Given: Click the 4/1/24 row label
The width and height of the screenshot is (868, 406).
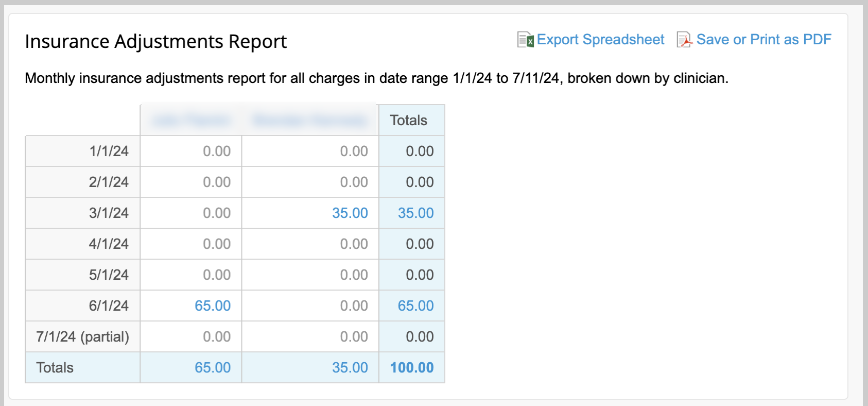Looking at the screenshot, I should pos(109,244).
